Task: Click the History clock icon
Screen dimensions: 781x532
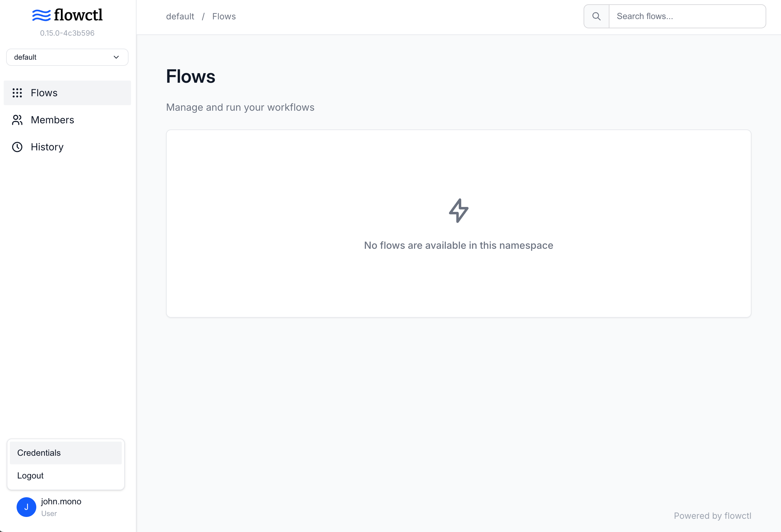Action: point(17,147)
